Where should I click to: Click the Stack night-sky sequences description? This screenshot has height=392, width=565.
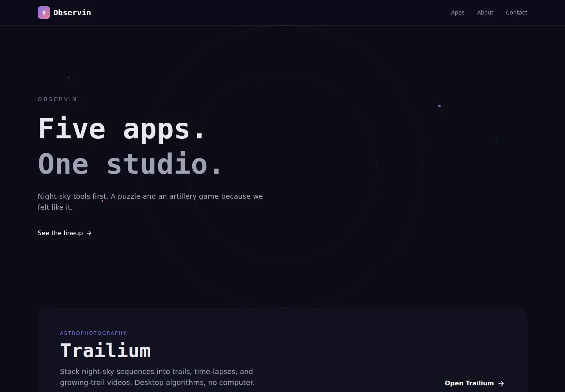(157, 377)
